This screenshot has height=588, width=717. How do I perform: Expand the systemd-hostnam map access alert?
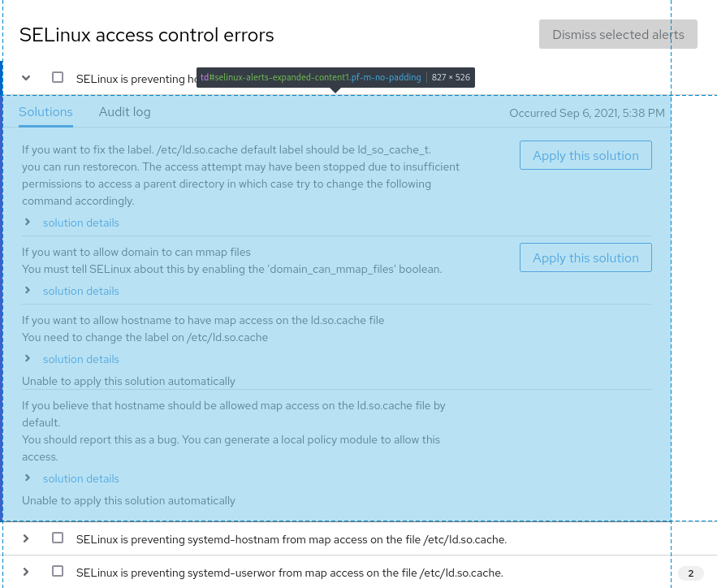(x=25, y=539)
